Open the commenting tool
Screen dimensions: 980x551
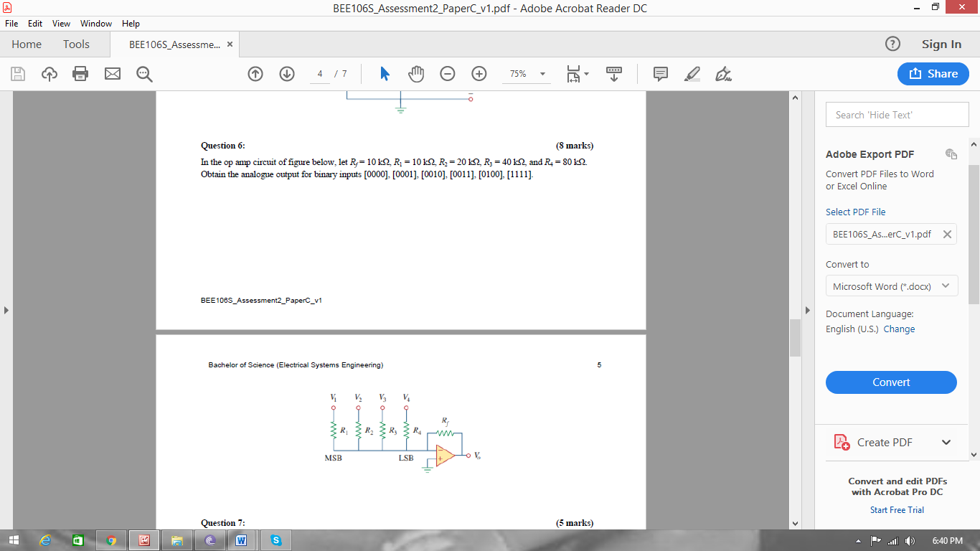(659, 73)
